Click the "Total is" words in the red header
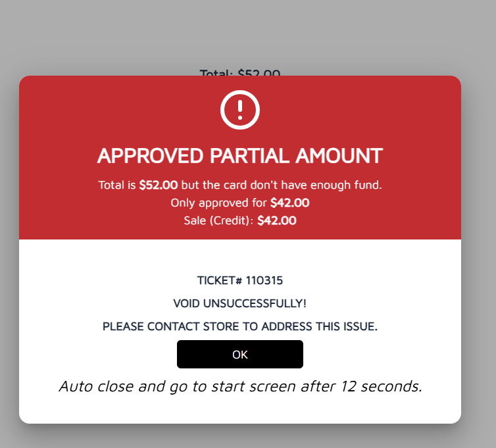The width and height of the screenshot is (496, 448). [x=117, y=186]
